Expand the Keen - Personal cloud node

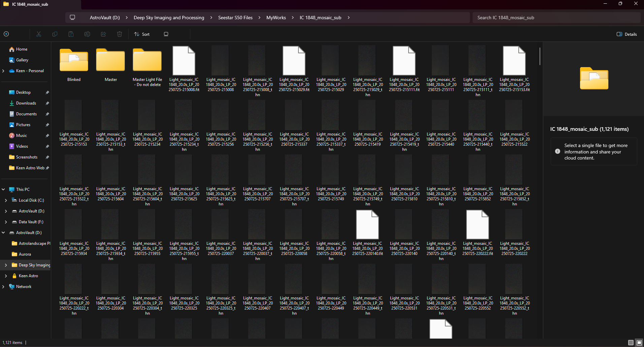point(3,71)
